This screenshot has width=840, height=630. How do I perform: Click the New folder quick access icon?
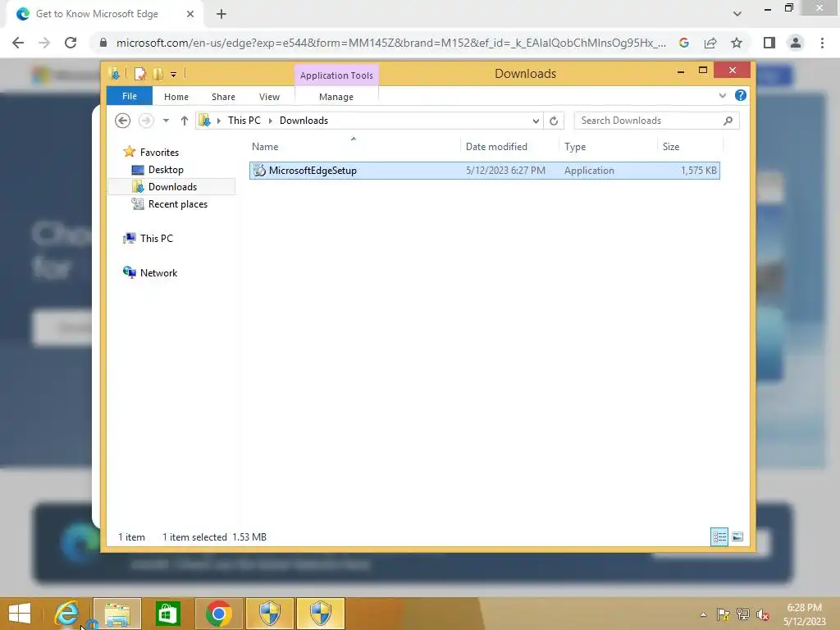[158, 74]
